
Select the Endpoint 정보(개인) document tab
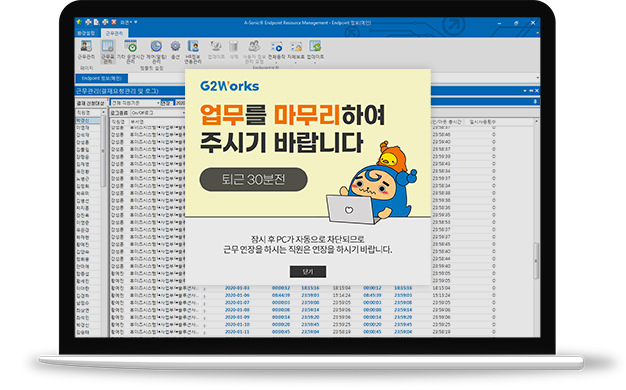[x=101, y=78]
